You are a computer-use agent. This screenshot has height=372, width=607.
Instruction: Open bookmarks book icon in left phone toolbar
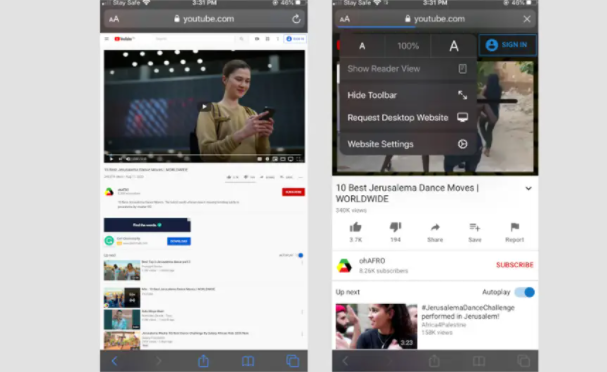[248, 361]
